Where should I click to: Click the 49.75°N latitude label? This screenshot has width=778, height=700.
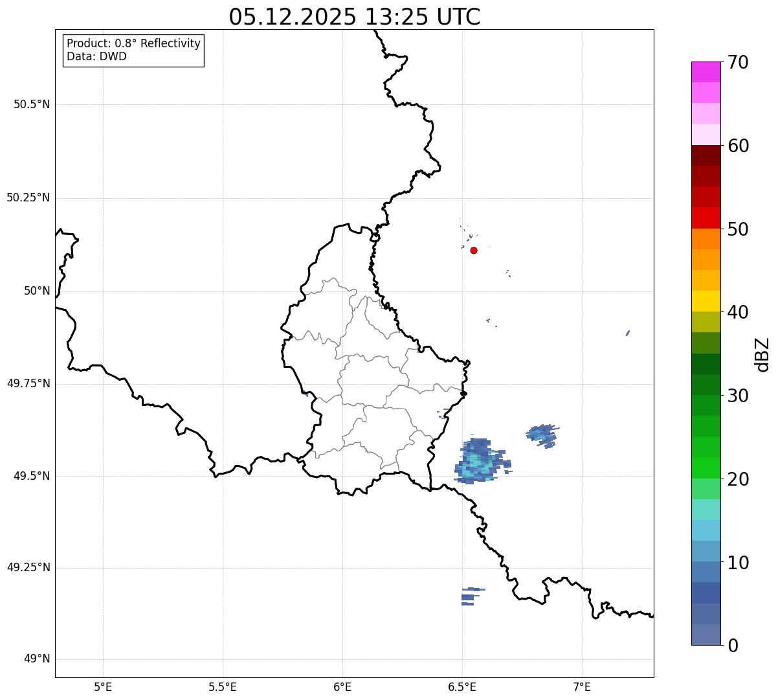28,383
